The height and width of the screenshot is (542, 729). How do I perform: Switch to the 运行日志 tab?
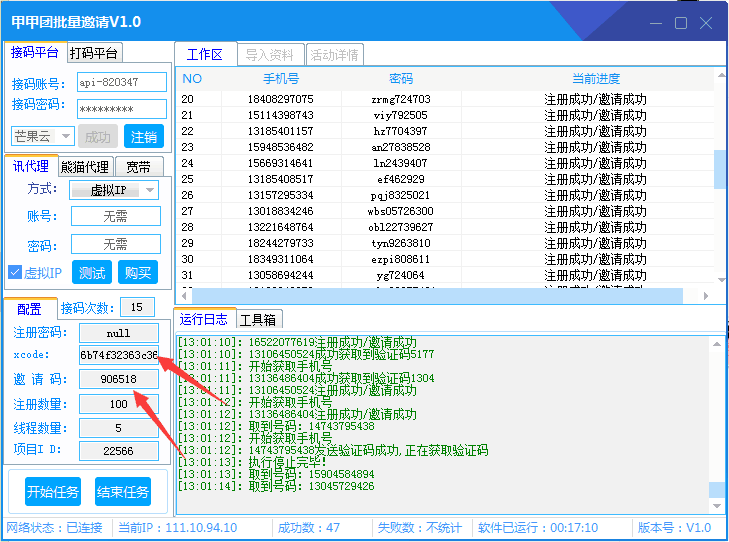click(204, 319)
